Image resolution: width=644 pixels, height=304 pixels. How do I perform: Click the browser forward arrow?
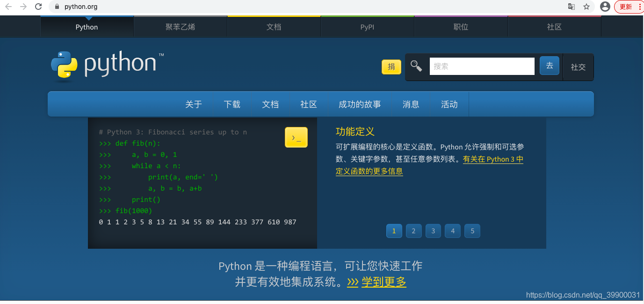23,7
